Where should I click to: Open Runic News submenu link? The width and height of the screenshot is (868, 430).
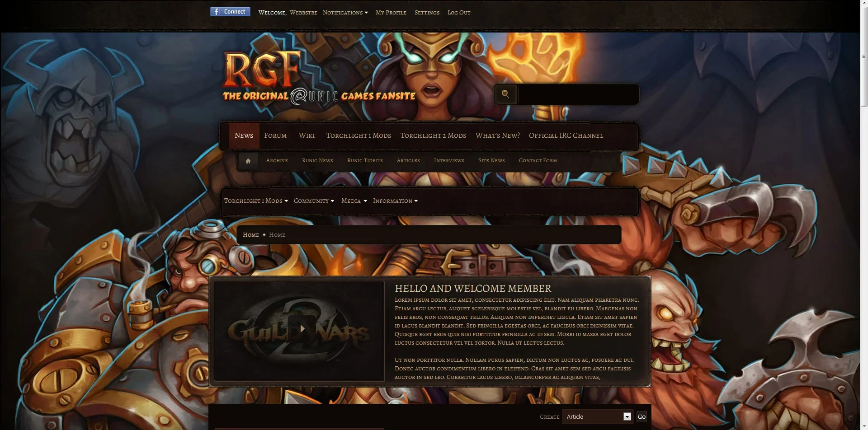click(317, 160)
